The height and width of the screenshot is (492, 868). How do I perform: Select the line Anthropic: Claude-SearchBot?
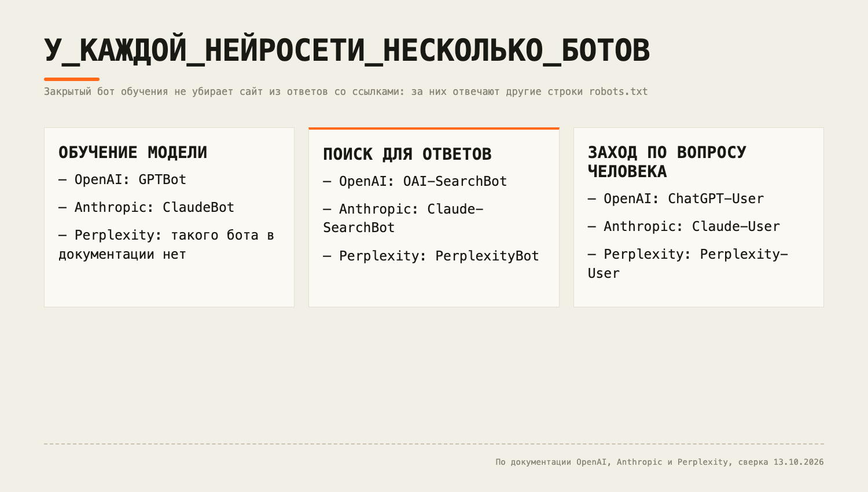click(x=403, y=218)
